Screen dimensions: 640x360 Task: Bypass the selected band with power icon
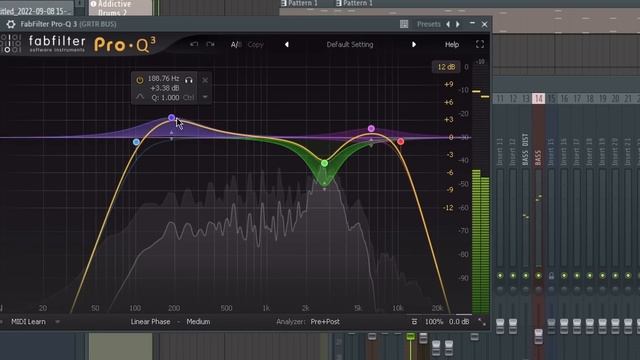pyautogui.click(x=140, y=80)
